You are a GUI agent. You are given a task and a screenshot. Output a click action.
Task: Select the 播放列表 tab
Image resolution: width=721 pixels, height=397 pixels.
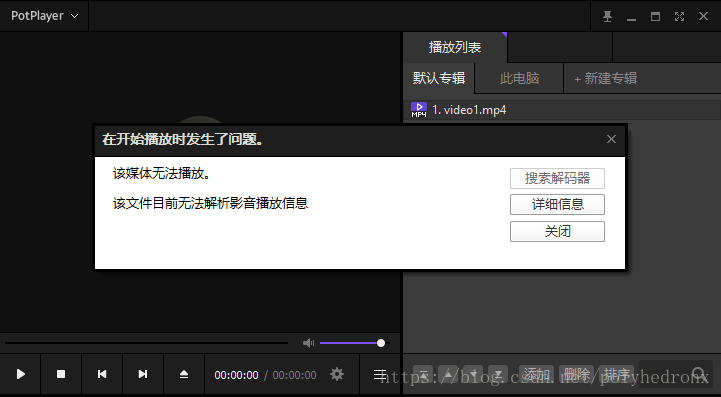tap(455, 47)
